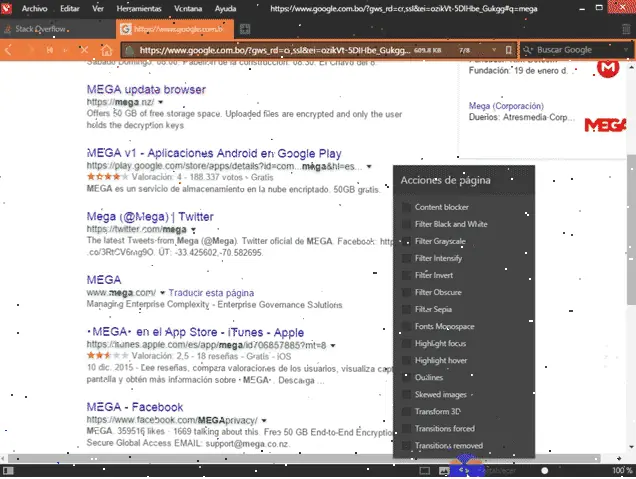The image size is (636, 479).
Task: Toggle images icon in status bar
Action: point(444,471)
